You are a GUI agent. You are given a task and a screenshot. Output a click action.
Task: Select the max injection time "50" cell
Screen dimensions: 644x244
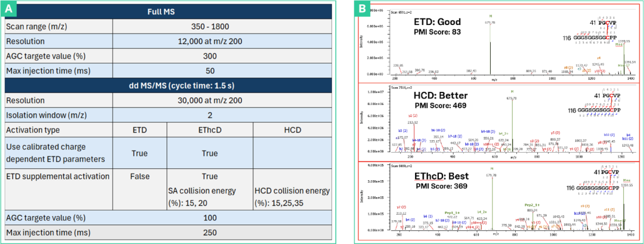[209, 72]
